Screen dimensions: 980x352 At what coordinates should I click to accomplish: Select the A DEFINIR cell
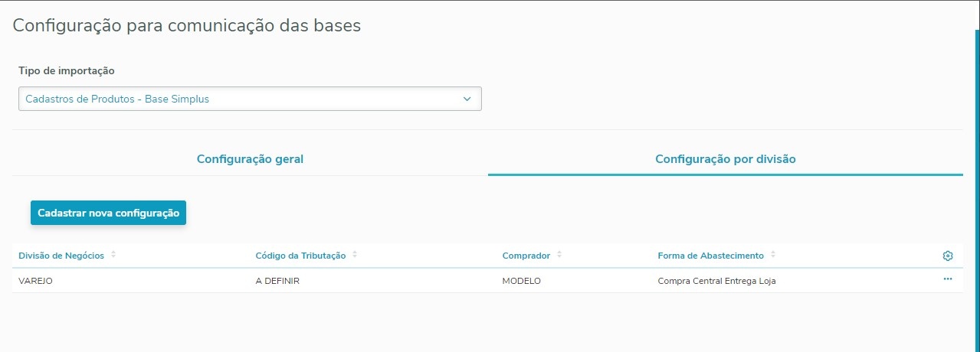pyautogui.click(x=277, y=281)
